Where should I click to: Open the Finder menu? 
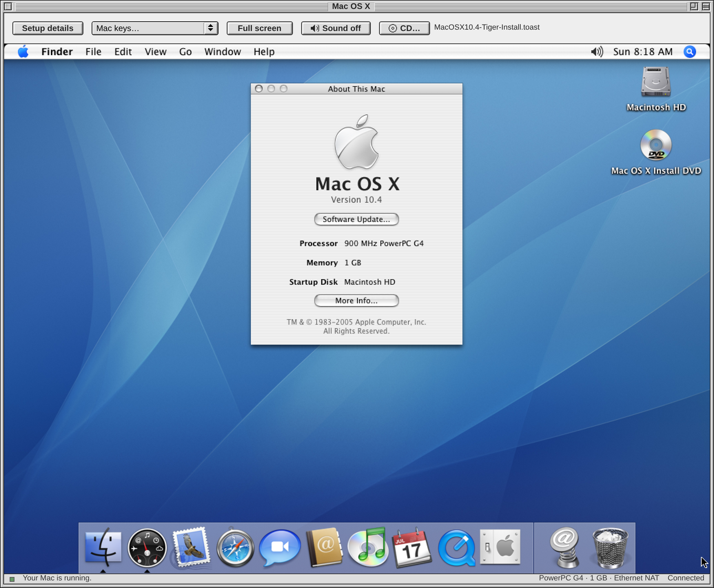(57, 52)
